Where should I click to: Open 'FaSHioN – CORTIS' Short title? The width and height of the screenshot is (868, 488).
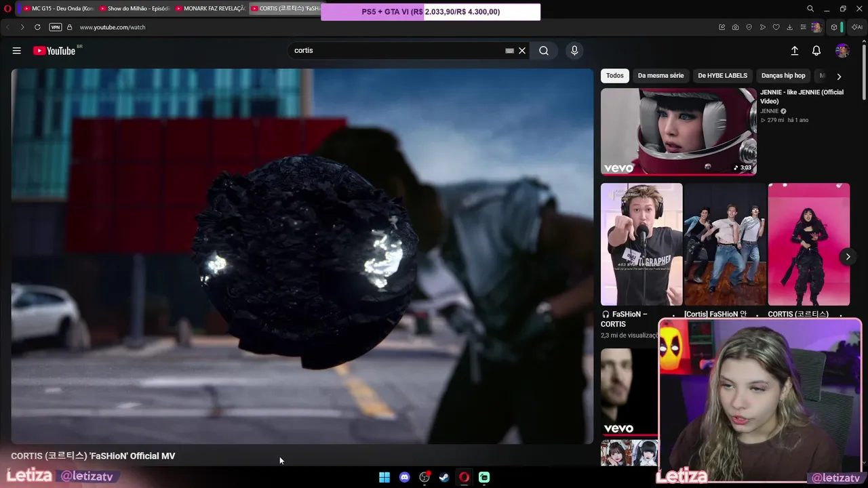[624, 319]
